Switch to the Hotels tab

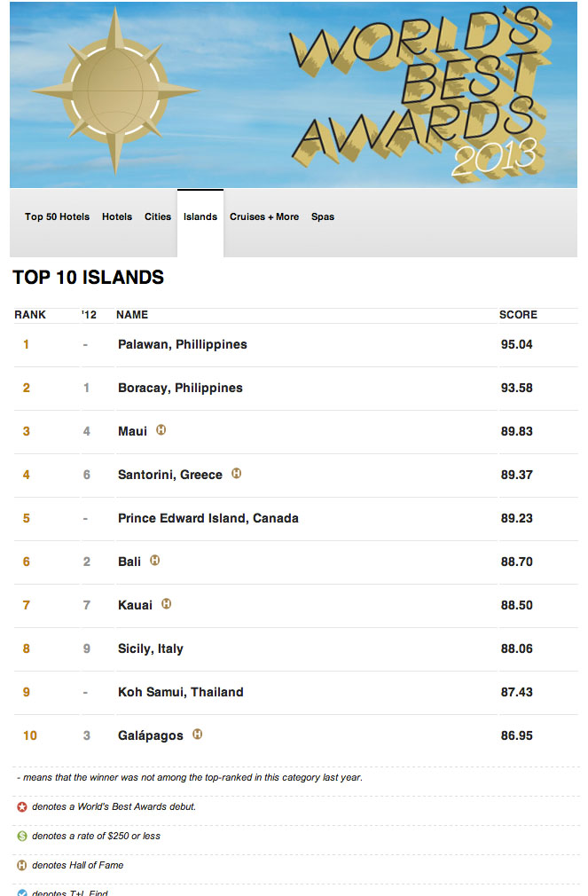pos(117,216)
